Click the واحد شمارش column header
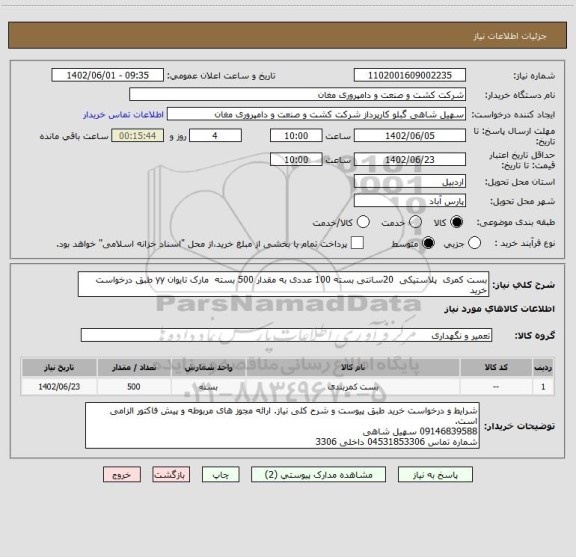The width and height of the screenshot is (576, 557). (208, 368)
